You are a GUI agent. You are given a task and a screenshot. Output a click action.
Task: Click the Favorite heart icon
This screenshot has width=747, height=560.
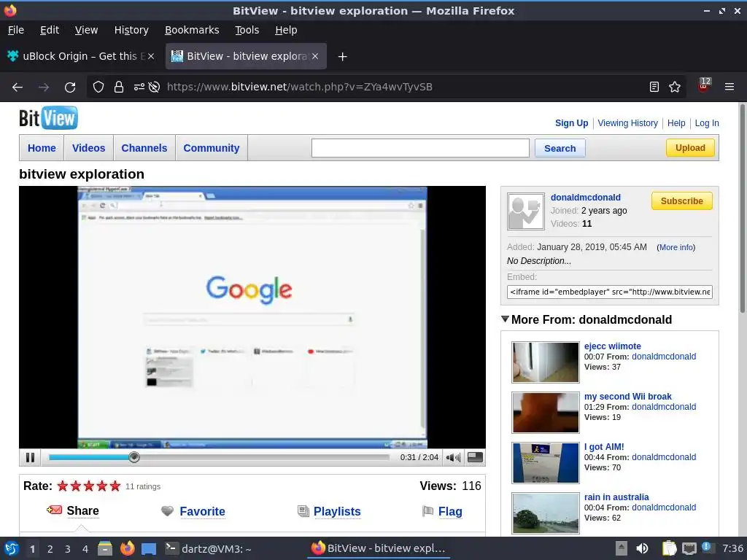pyautogui.click(x=167, y=511)
